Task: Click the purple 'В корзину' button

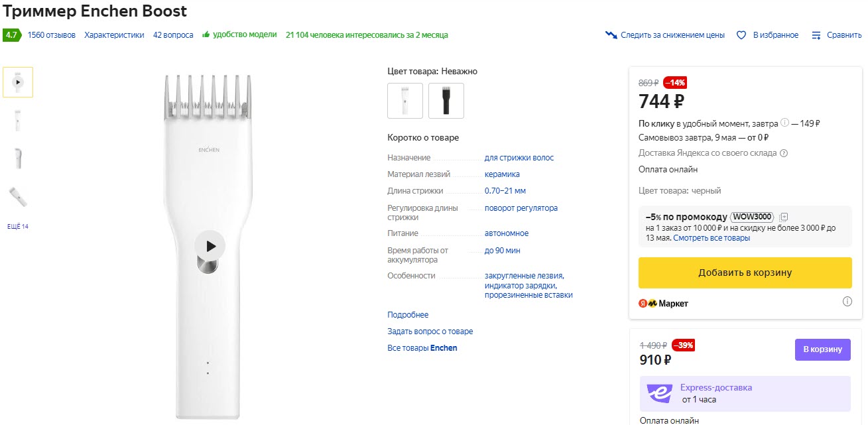Action: click(x=822, y=349)
